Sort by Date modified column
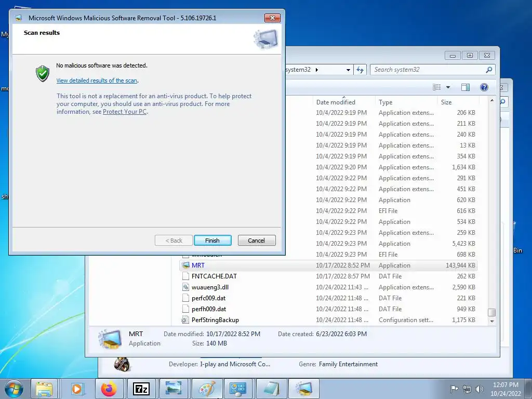The width and height of the screenshot is (532, 399). [x=344, y=102]
